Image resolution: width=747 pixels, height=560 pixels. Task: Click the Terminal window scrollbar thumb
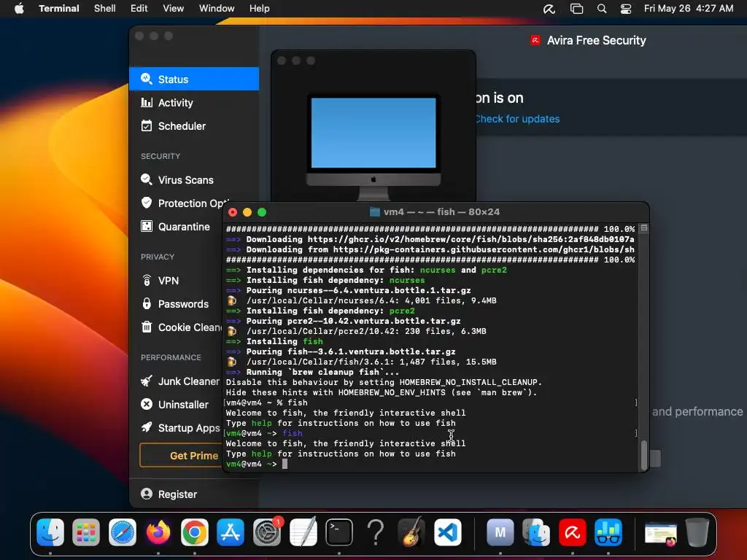644,455
